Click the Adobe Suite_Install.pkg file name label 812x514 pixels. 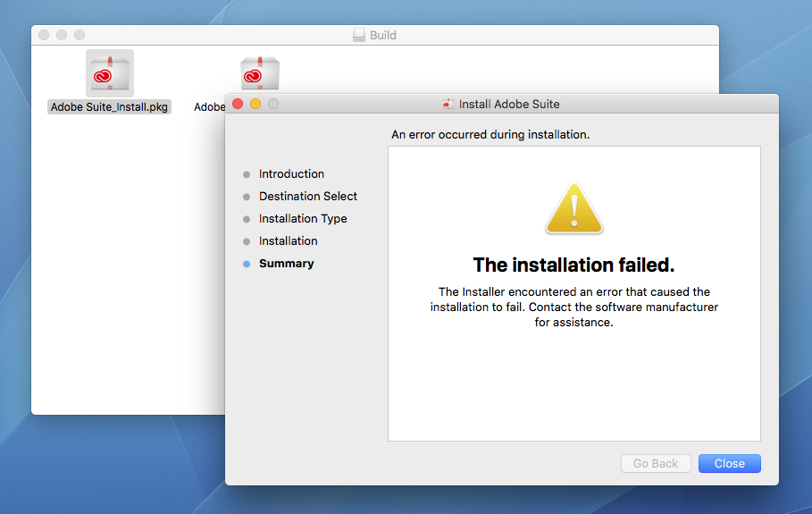tap(109, 107)
